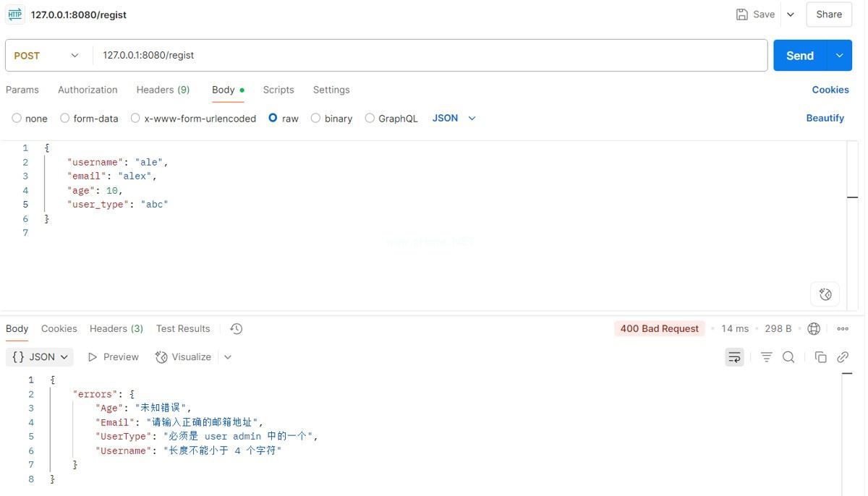The height and width of the screenshot is (496, 868).
Task: Click the request URL input field
Action: coord(430,56)
